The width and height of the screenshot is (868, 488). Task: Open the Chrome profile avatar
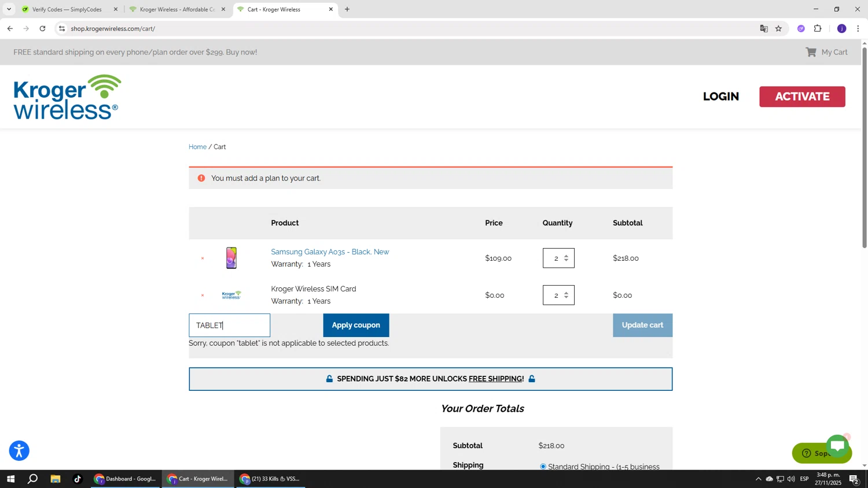841,28
